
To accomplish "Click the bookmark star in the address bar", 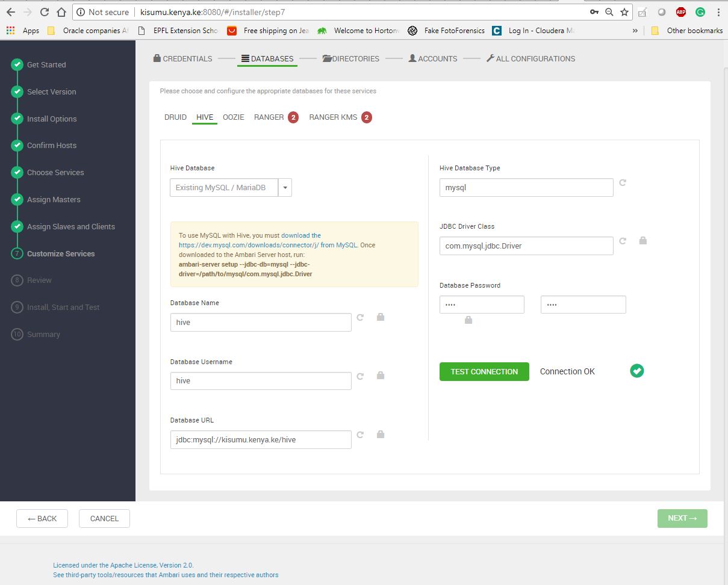I will pyautogui.click(x=624, y=11).
